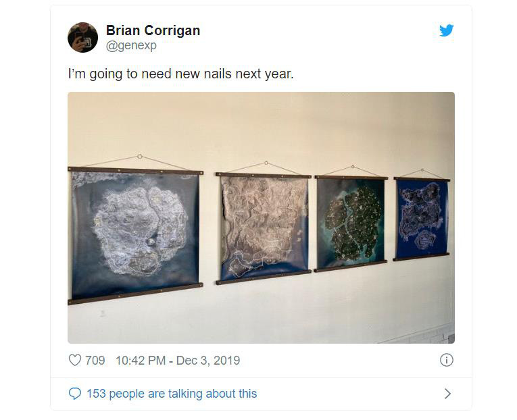Image resolution: width=517 pixels, height=420 pixels.
Task: View the 709 likes count
Action: (x=95, y=361)
